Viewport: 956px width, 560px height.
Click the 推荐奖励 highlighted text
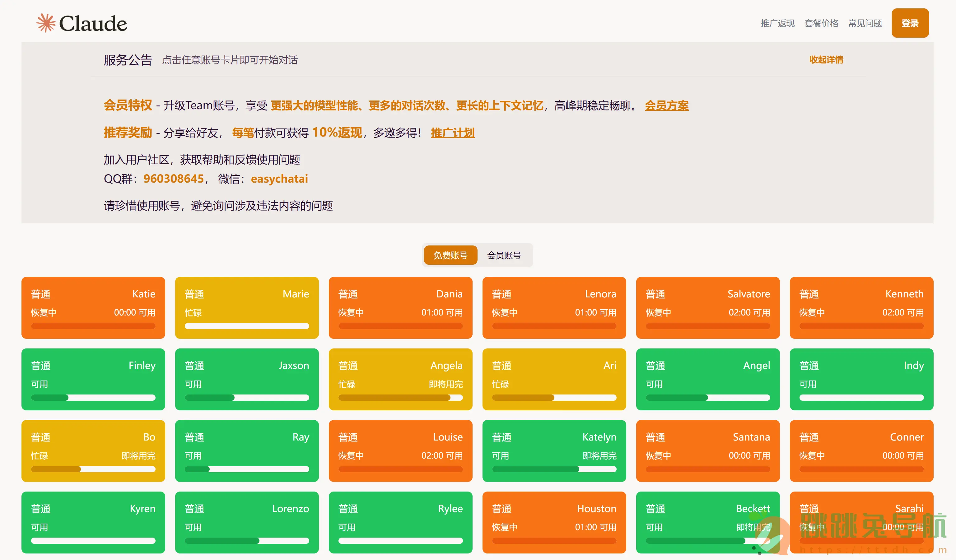point(128,133)
